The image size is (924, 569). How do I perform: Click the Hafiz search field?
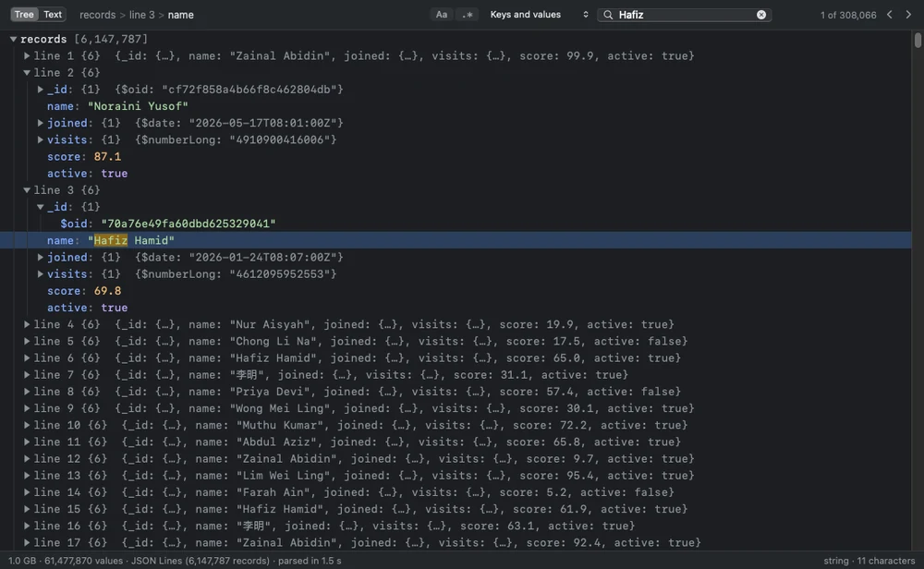tap(684, 15)
